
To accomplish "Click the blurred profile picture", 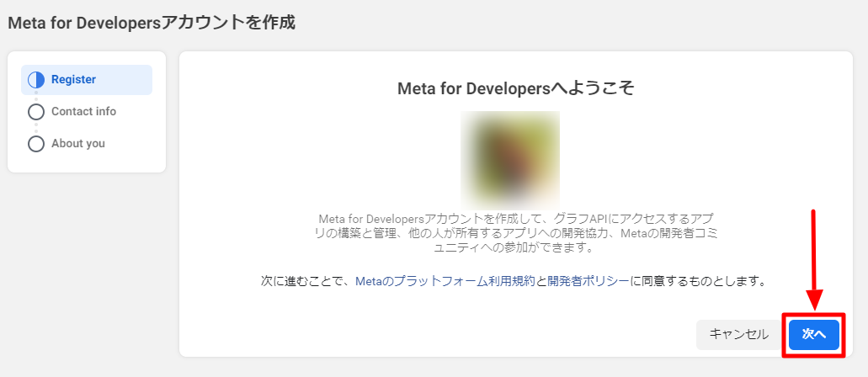I will pos(510,161).
